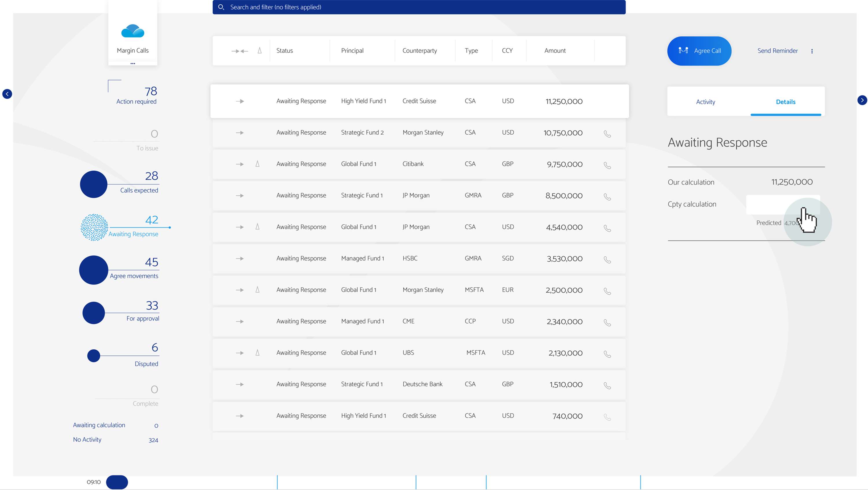Click the phone icon for Strategic Fund 2

click(x=607, y=134)
